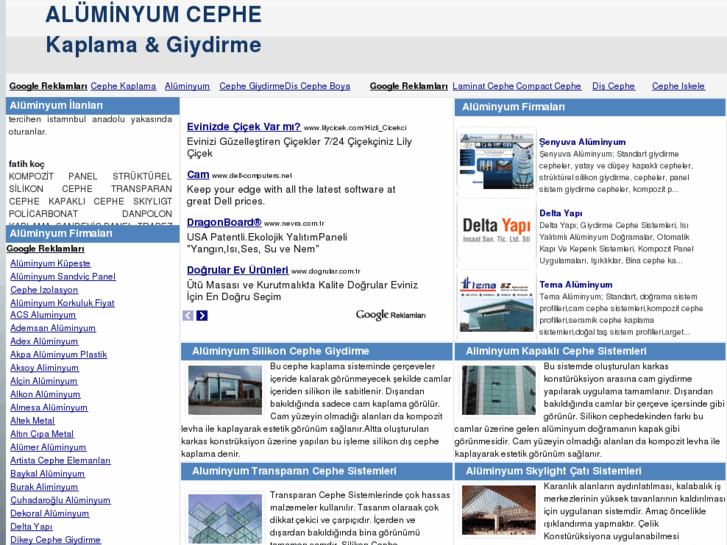Click the fatih koç listing name
Viewport: 727px width, 545px height.
[26, 164]
